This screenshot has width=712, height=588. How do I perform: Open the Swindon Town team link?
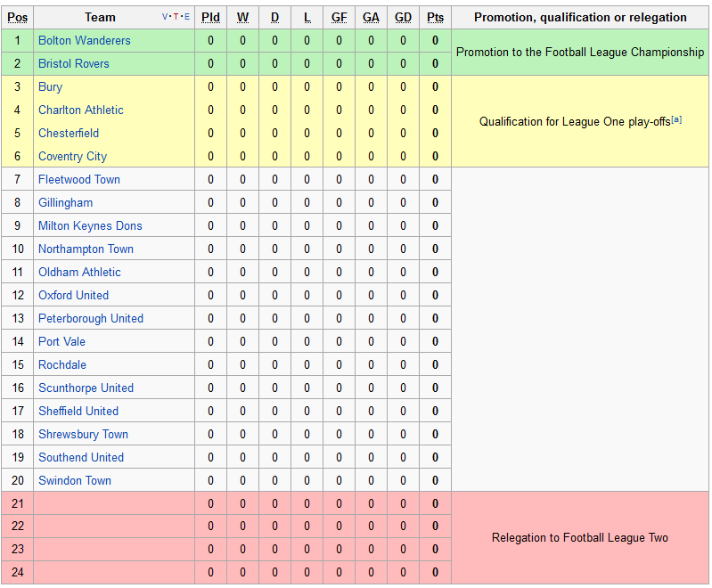[x=75, y=480]
